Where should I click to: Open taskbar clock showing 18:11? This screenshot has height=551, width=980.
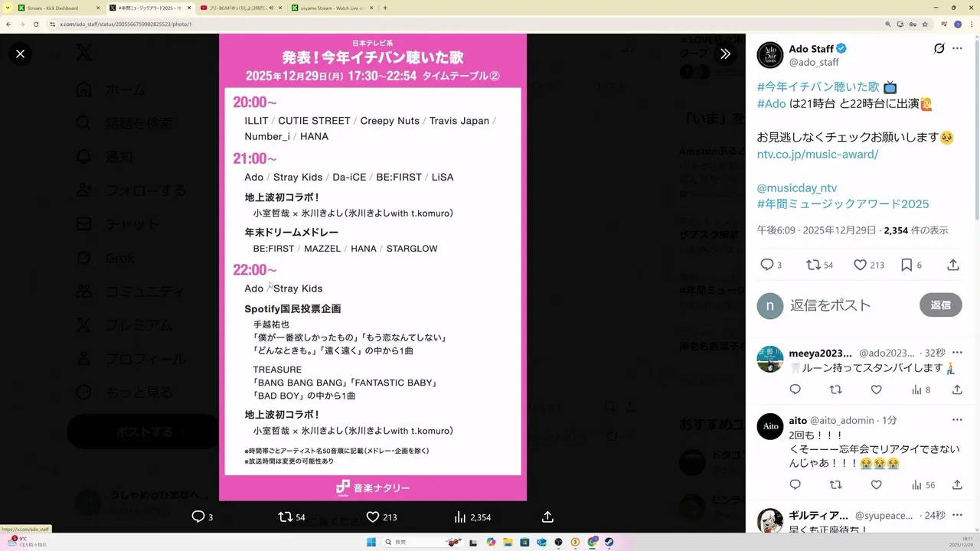click(x=960, y=542)
